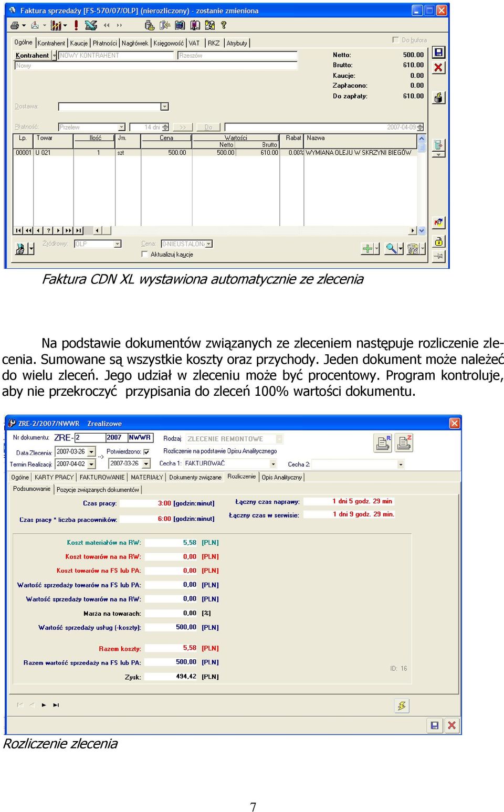
Task: Click the >> button in payment row
Action: 183,127
